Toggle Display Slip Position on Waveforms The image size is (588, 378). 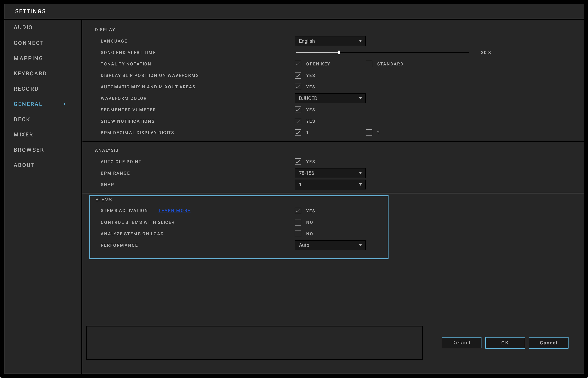coord(298,75)
